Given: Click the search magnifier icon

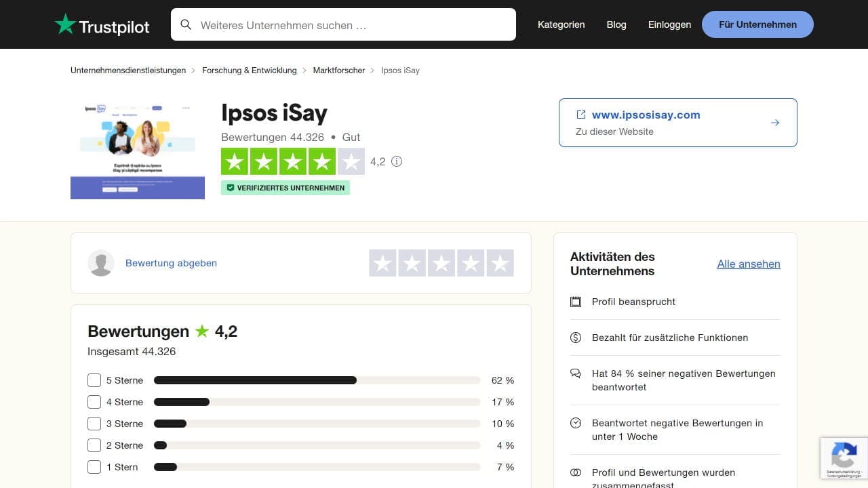Looking at the screenshot, I should [186, 24].
